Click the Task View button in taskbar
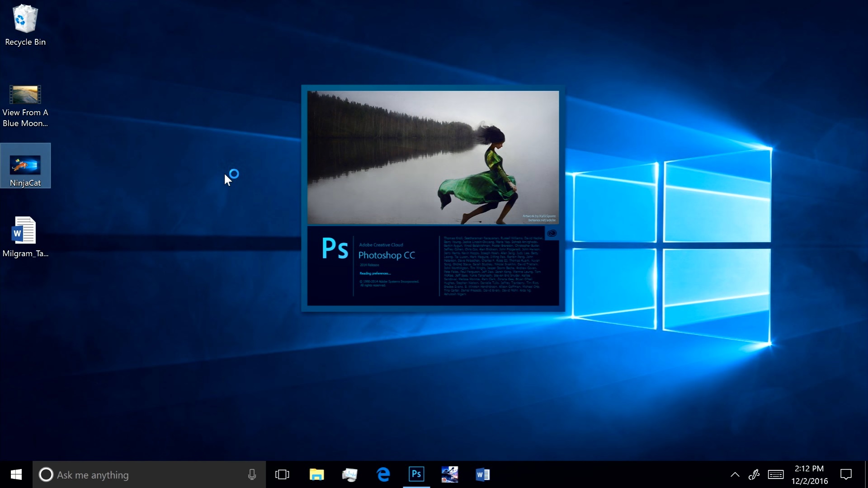 [x=283, y=475]
